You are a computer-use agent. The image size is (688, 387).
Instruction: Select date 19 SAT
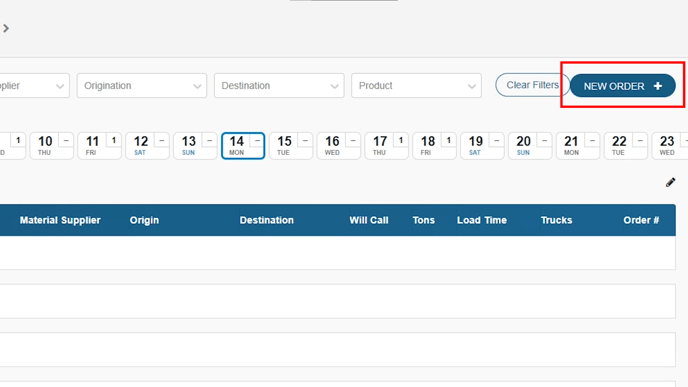(482, 146)
